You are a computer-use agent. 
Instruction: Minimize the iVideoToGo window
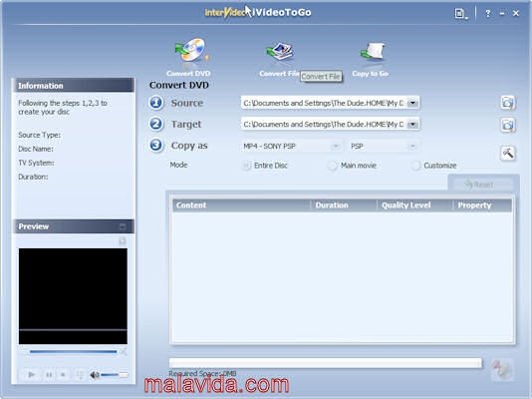coord(502,14)
